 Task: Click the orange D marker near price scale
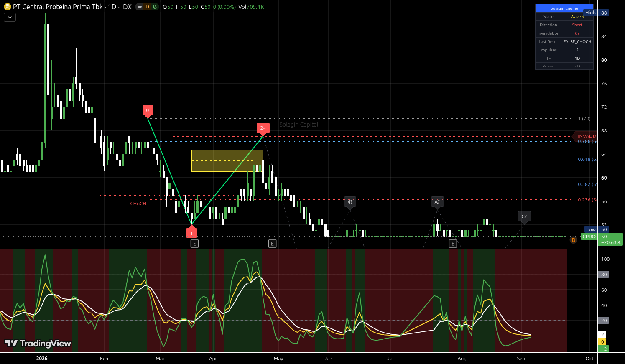pos(573,240)
